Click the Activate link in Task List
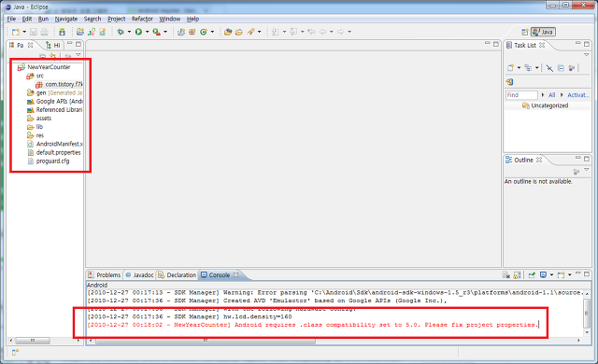598x364 pixels. pos(577,95)
